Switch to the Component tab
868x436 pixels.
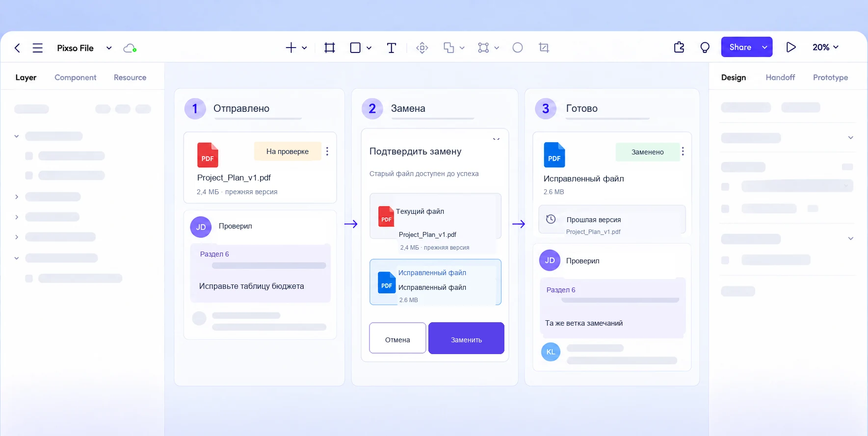pos(75,77)
